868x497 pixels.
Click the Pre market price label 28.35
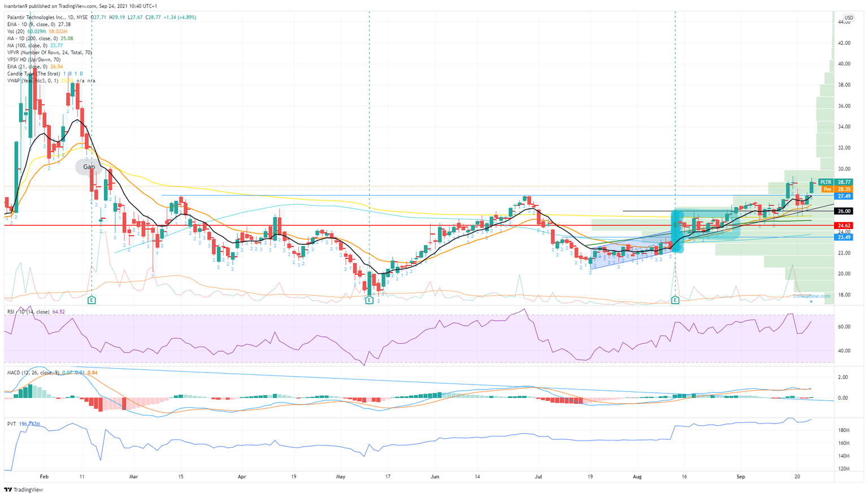(x=837, y=189)
